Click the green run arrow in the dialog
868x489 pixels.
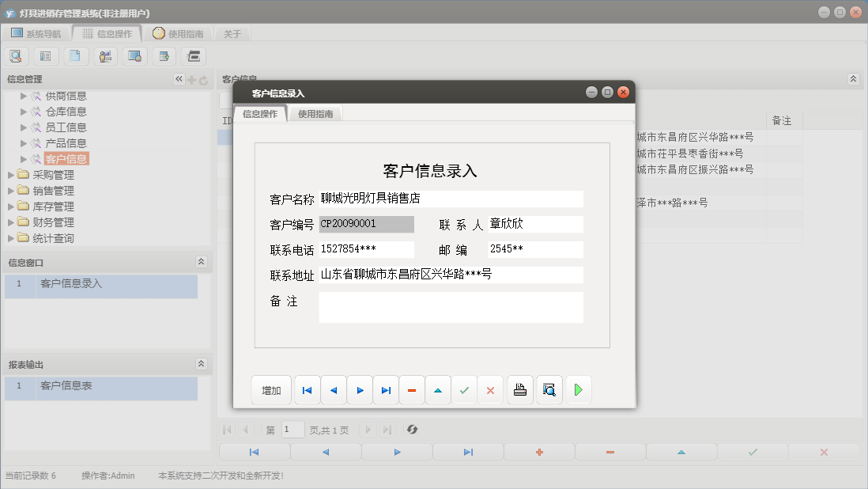(578, 389)
